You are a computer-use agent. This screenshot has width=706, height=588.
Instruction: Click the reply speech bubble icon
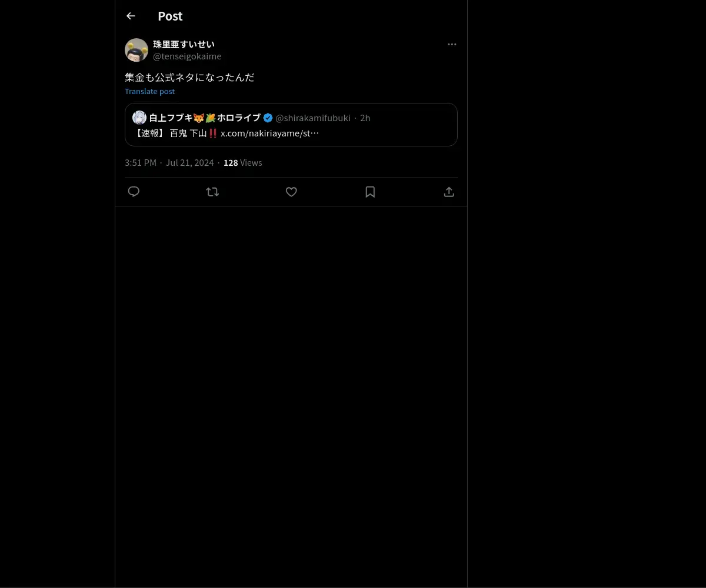pyautogui.click(x=134, y=192)
